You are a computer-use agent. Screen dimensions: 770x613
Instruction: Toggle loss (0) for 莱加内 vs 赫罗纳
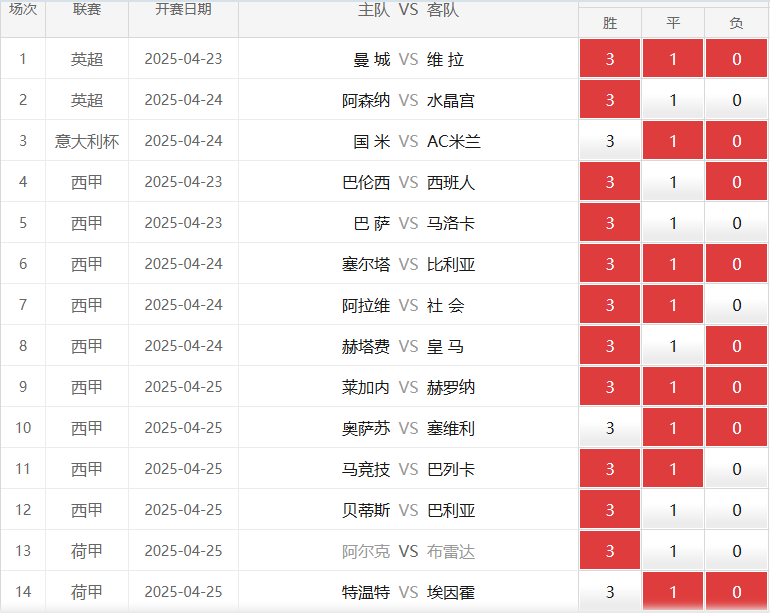[x=736, y=387]
